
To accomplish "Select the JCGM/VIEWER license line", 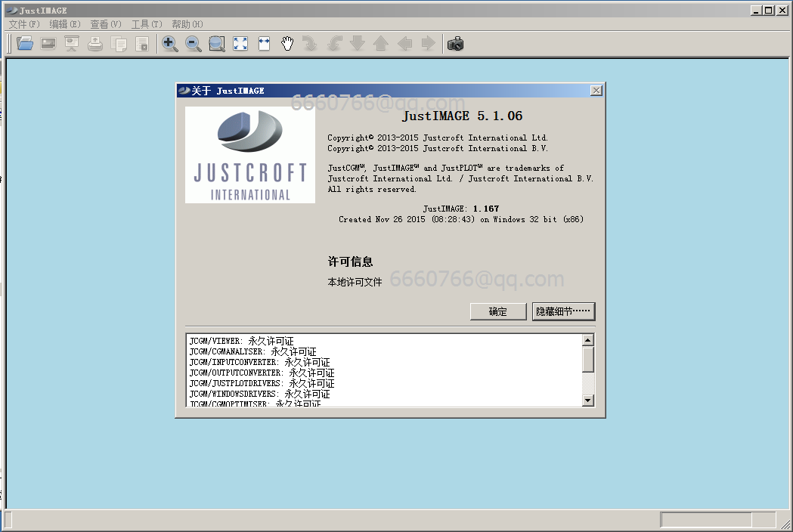I will click(241, 341).
